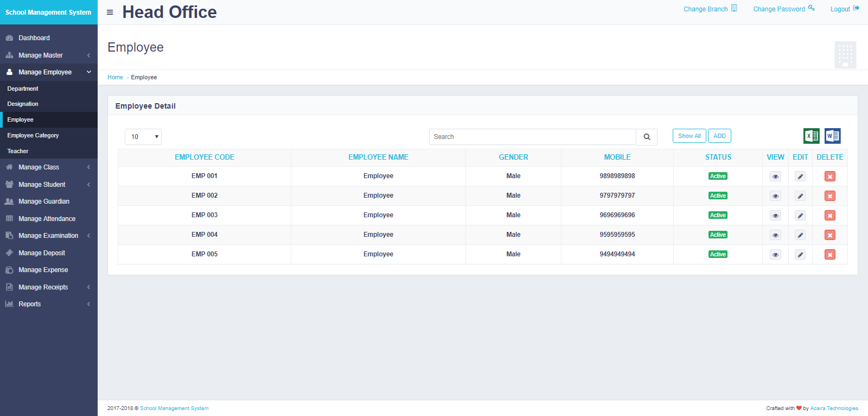Toggle the Active status of EMP 002
The height and width of the screenshot is (416, 868).
pyautogui.click(x=718, y=196)
